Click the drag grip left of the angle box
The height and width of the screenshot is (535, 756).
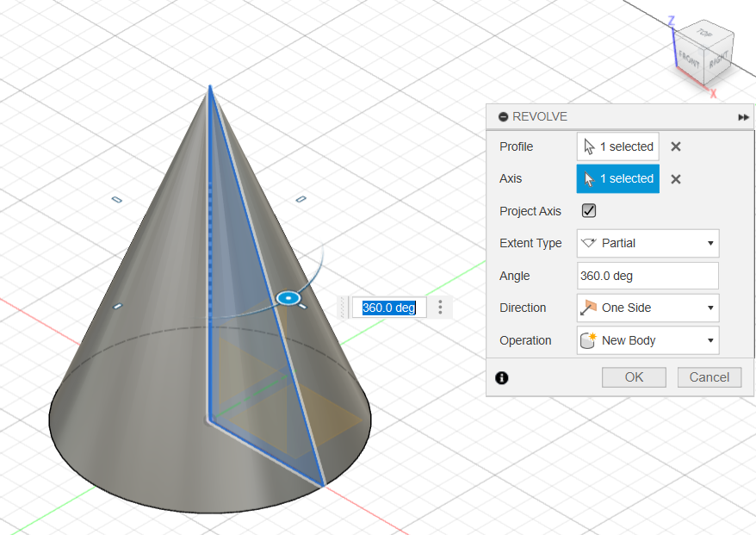343,308
